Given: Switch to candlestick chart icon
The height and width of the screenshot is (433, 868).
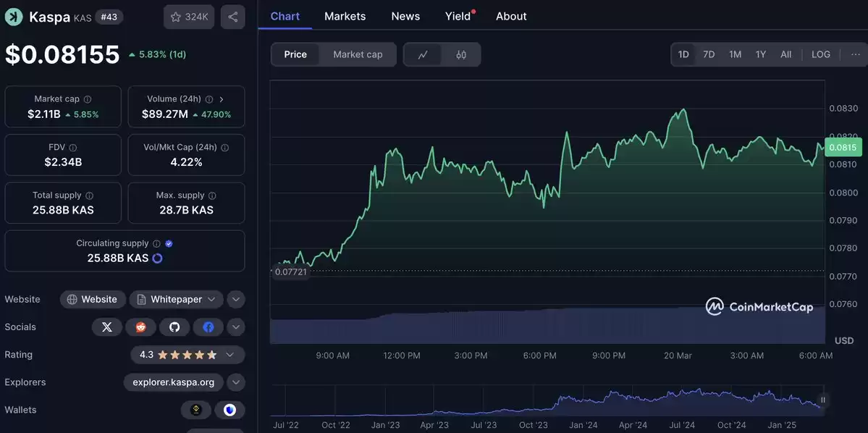Looking at the screenshot, I should click(x=461, y=55).
